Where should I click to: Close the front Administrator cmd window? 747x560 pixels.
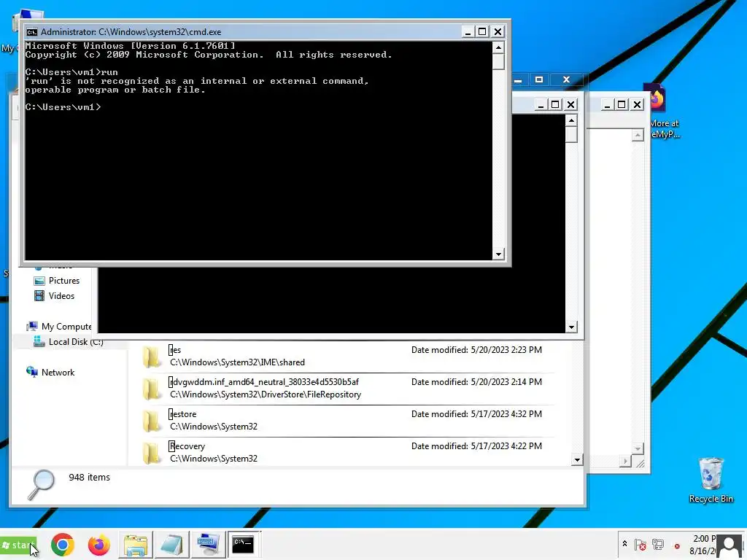(498, 32)
